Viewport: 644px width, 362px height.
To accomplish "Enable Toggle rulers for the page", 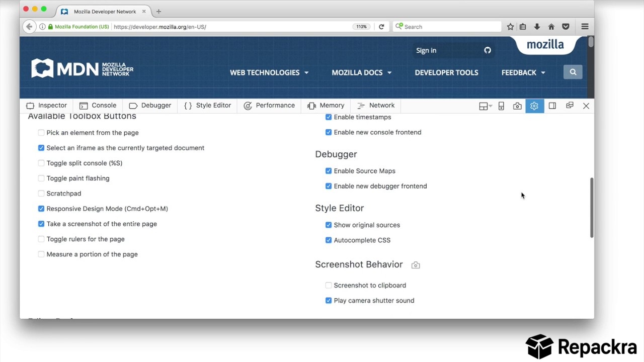I will pos(41,239).
